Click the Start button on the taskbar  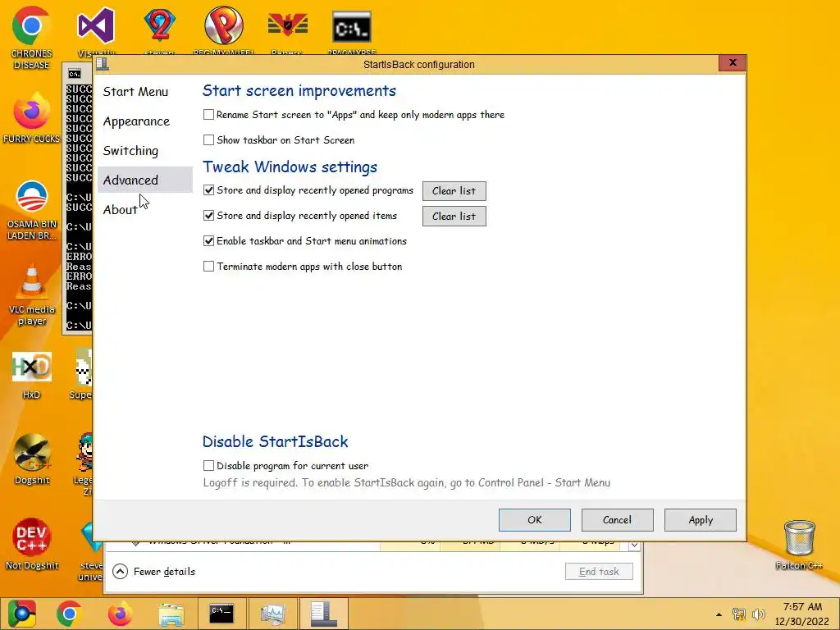(21, 614)
